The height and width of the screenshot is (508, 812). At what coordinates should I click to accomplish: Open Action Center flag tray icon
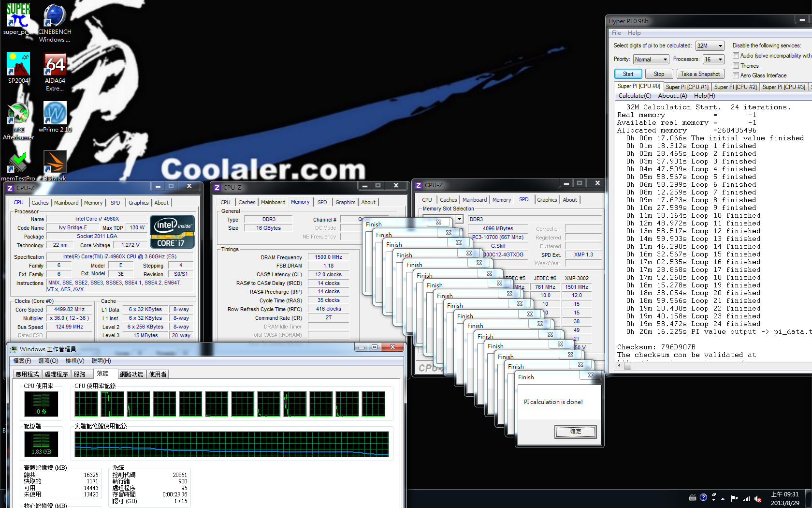tap(734, 498)
